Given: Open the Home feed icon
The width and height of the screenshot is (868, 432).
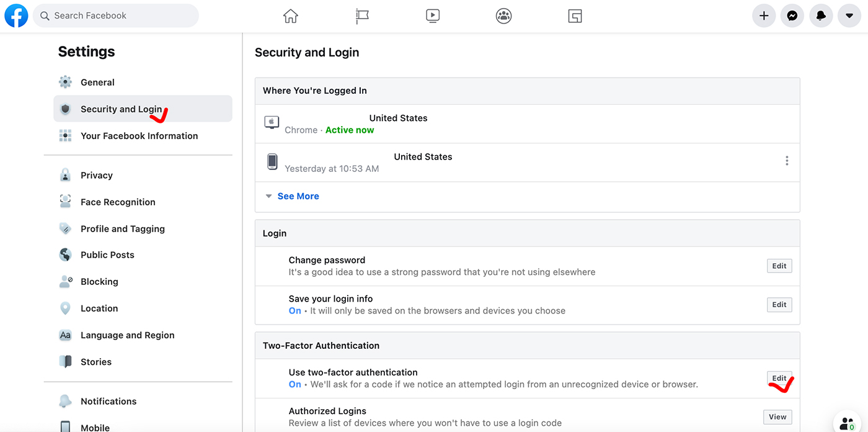Looking at the screenshot, I should click(x=290, y=16).
